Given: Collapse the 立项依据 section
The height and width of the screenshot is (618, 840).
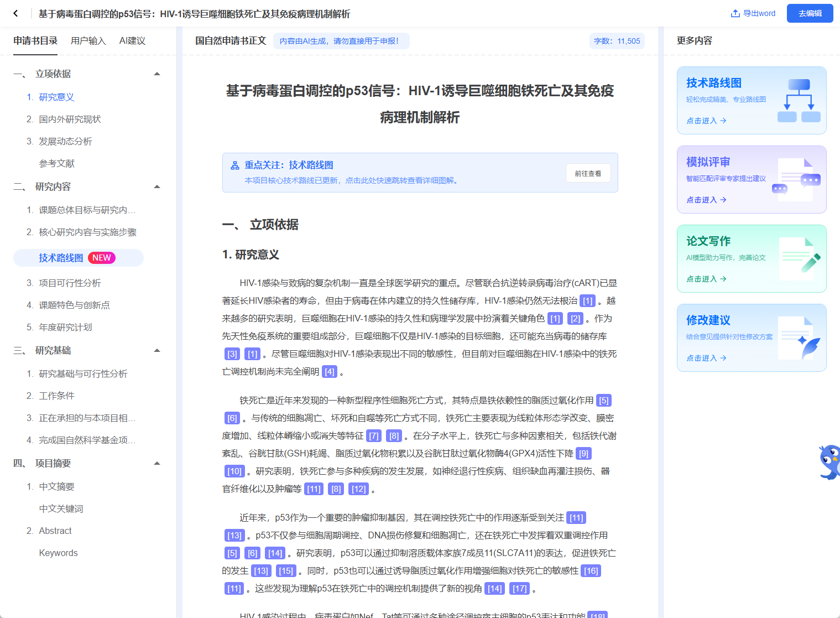Looking at the screenshot, I should (157, 74).
